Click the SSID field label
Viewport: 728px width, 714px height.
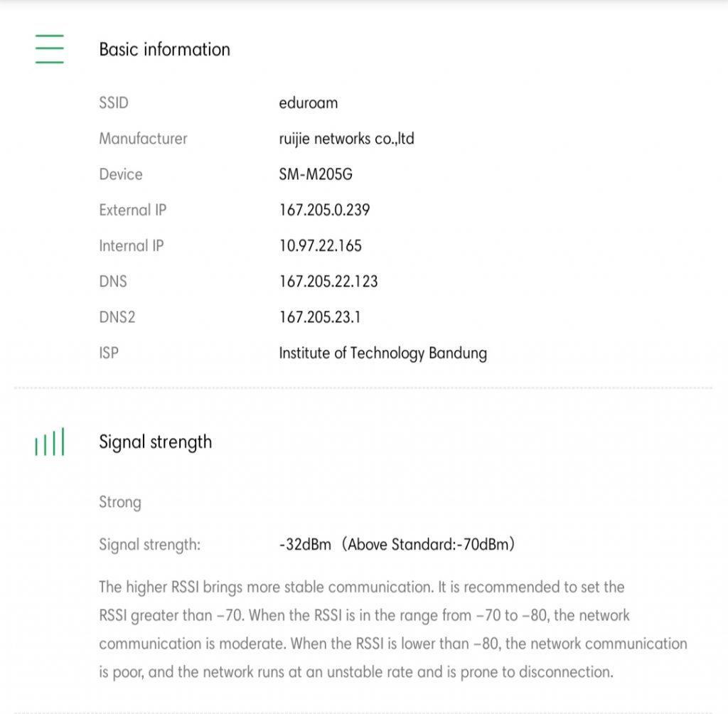point(114,103)
